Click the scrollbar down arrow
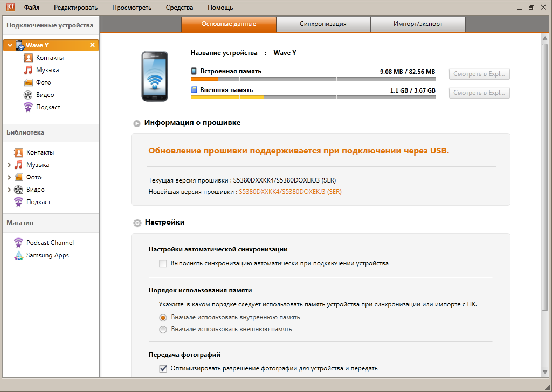 pyautogui.click(x=545, y=372)
